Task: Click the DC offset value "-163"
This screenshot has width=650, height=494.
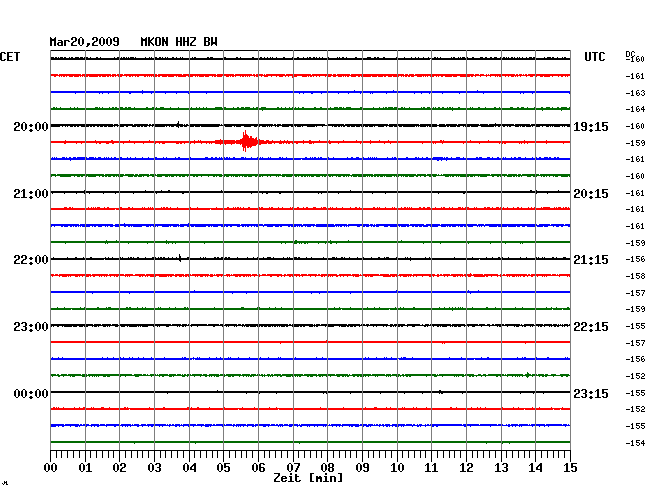Action: [x=635, y=93]
